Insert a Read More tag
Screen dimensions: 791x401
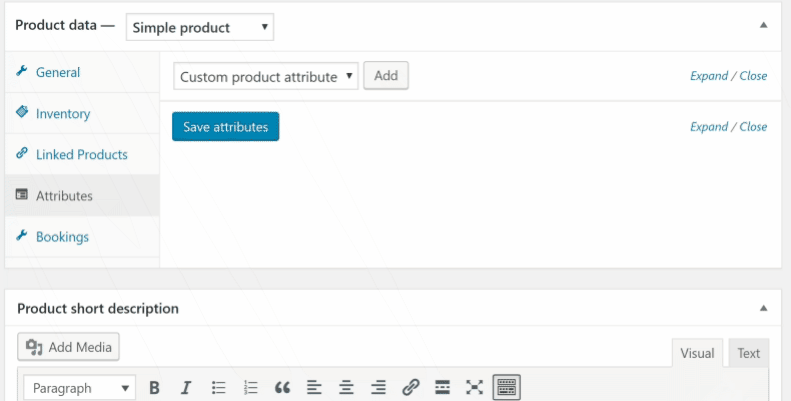point(442,388)
